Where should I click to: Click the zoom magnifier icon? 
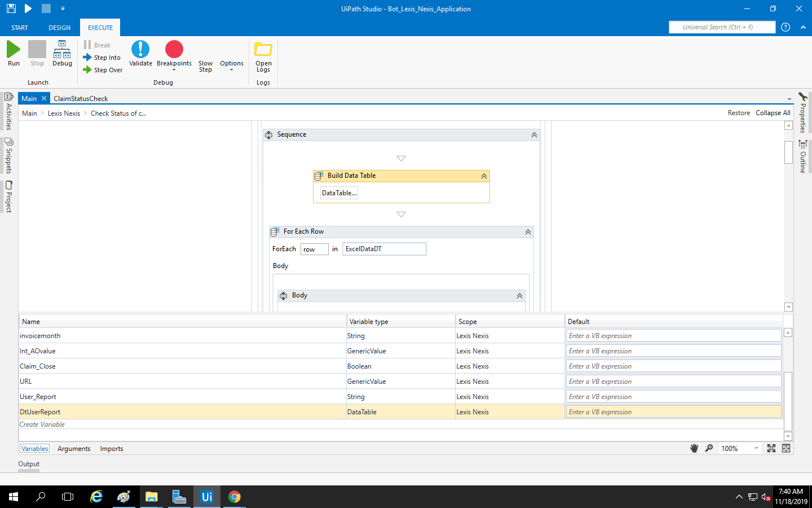tap(709, 448)
